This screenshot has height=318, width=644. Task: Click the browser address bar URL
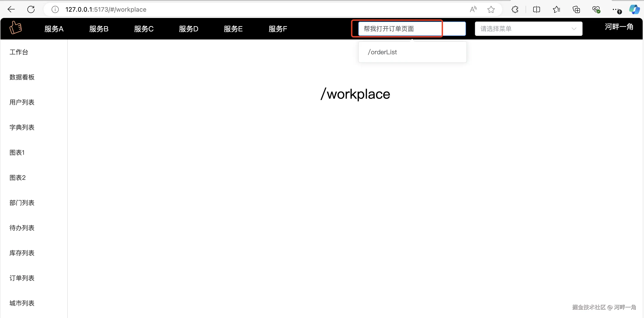(106, 9)
